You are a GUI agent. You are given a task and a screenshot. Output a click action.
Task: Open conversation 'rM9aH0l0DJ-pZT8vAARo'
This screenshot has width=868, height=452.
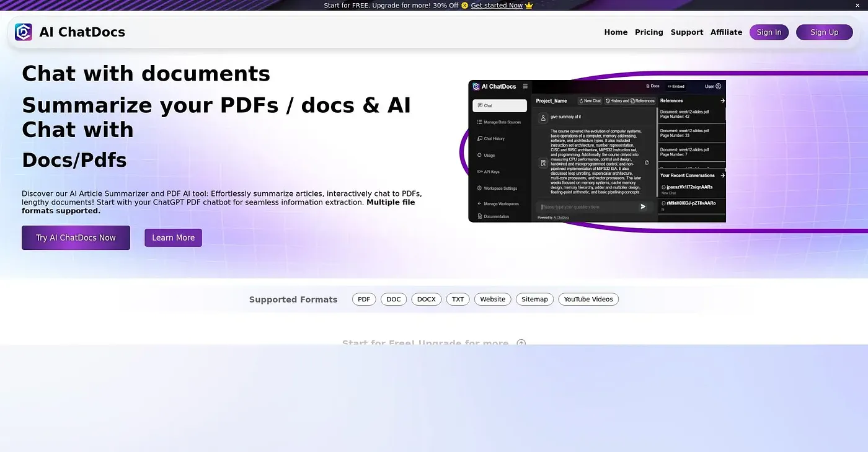(x=689, y=204)
